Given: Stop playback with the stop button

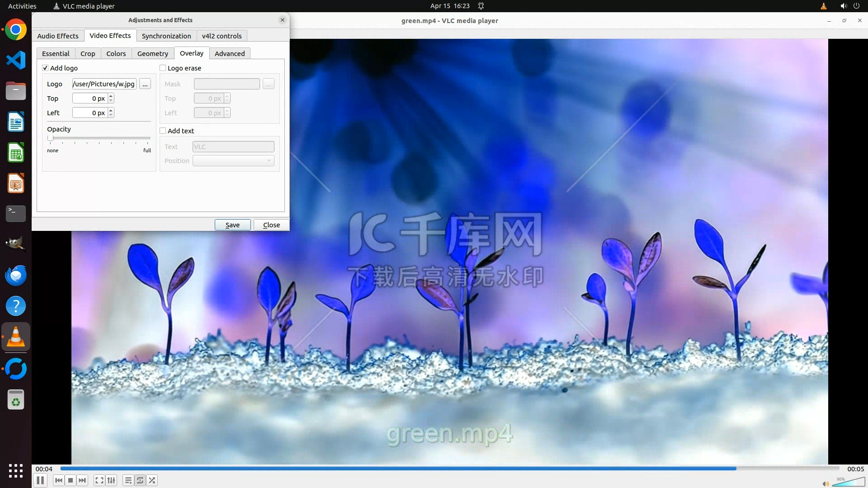Looking at the screenshot, I should (71, 480).
